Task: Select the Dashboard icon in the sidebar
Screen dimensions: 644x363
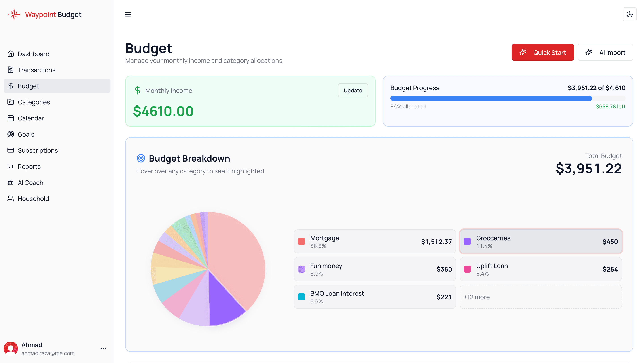Action: (11, 54)
